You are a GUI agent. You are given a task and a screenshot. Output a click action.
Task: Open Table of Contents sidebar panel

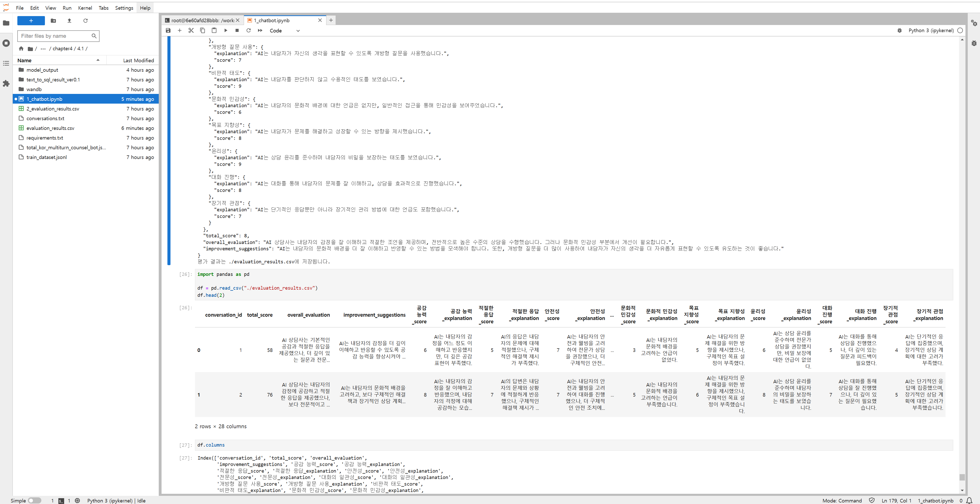pos(6,63)
